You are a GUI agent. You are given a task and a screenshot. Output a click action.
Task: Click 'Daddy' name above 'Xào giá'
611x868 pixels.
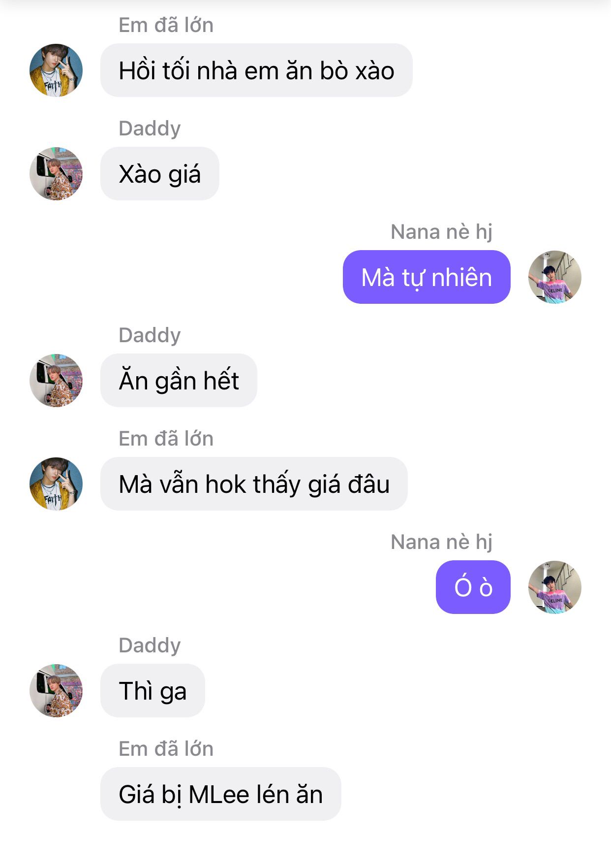coord(150,129)
